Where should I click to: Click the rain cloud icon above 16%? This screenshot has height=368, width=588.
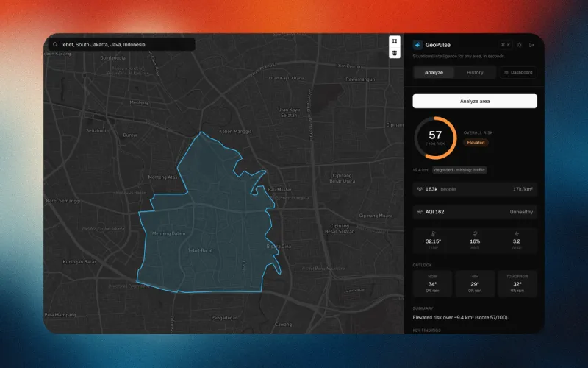[x=475, y=233]
